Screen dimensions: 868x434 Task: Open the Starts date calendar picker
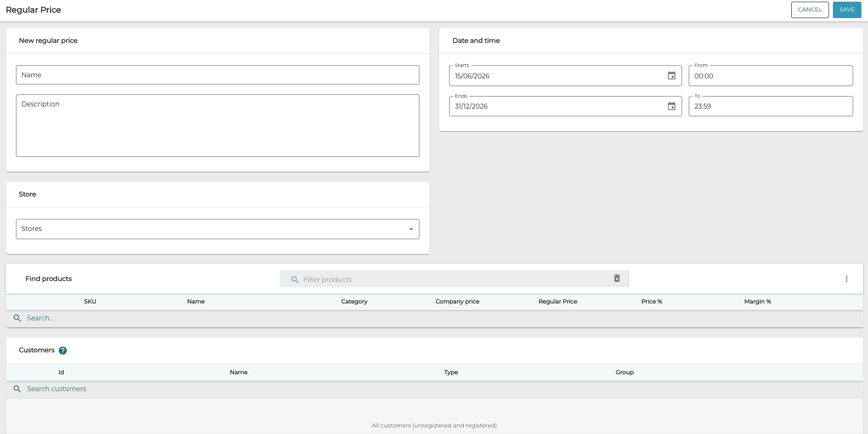pyautogui.click(x=671, y=76)
